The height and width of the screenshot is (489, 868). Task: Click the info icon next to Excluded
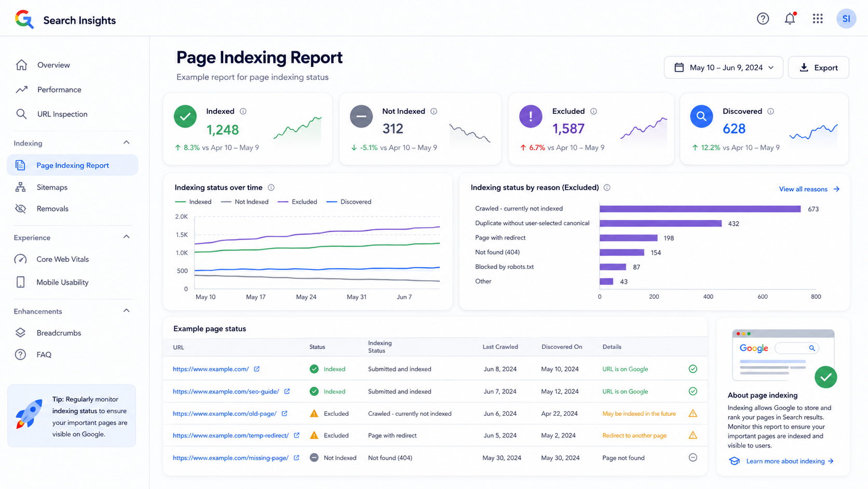click(593, 111)
